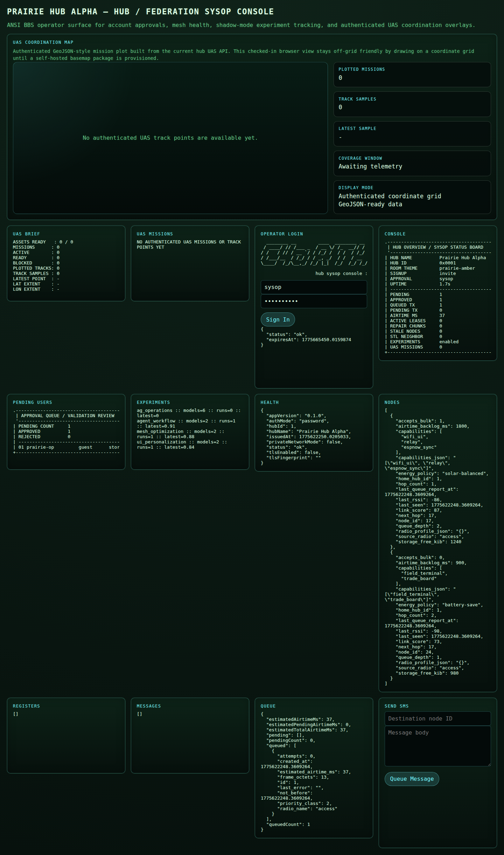
Task: Select the TRACK SAMPLES stat card label
Action: point(357,99)
